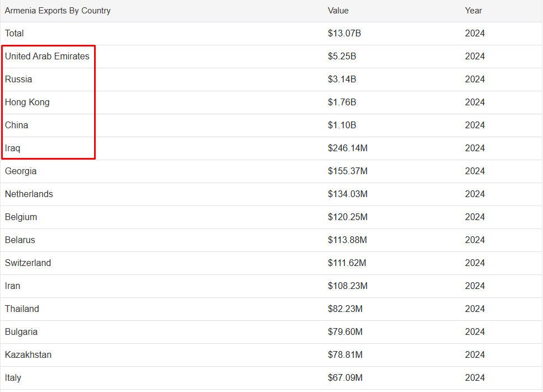Select the $5.25B value cell
Screen dimensions: 543x392
tap(342, 56)
